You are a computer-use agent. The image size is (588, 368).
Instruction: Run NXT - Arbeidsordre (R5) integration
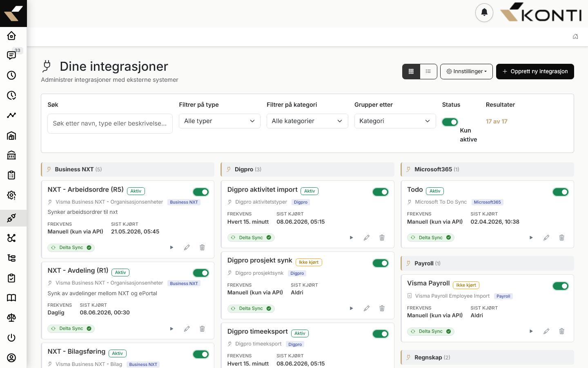tap(171, 247)
